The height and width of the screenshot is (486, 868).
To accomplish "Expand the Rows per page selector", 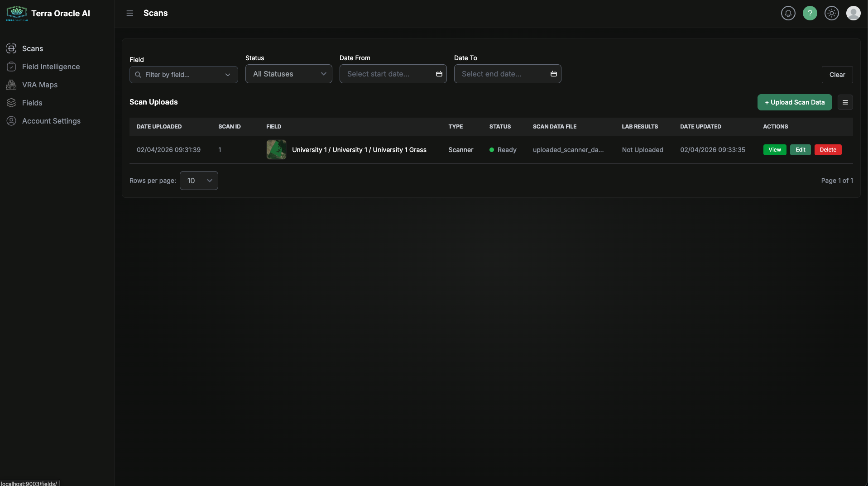I will coord(199,180).
